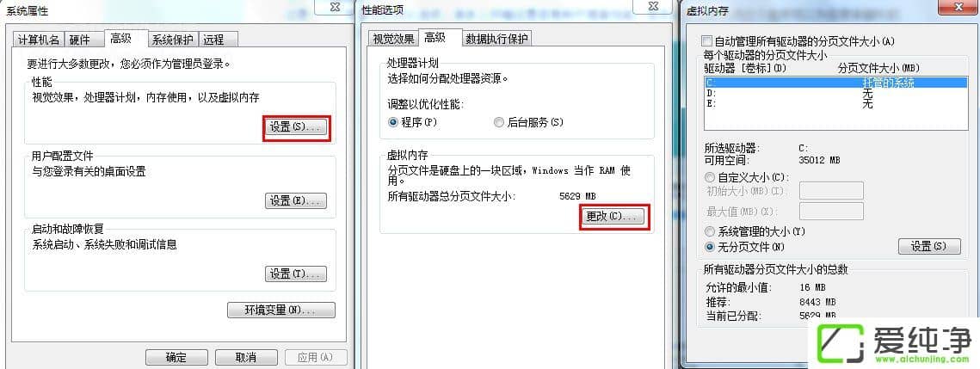
Task: Open performance 设置(S) button
Action: (296, 127)
